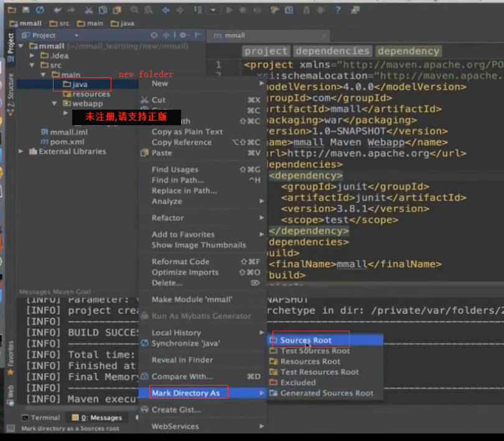Choose Create Gist from context menu
The image size is (504, 441).
coord(202,410)
